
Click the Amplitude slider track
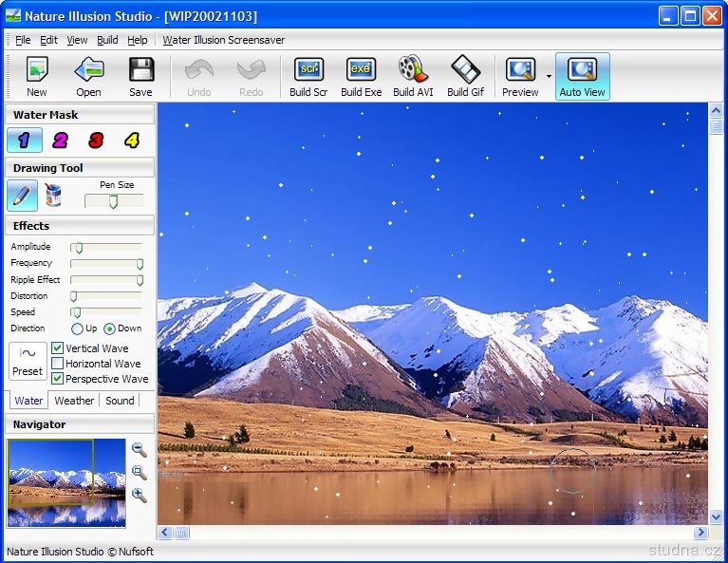[x=106, y=248]
